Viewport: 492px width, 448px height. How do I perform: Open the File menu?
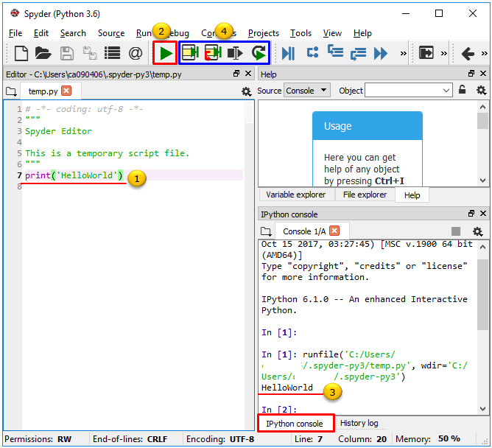coord(15,33)
